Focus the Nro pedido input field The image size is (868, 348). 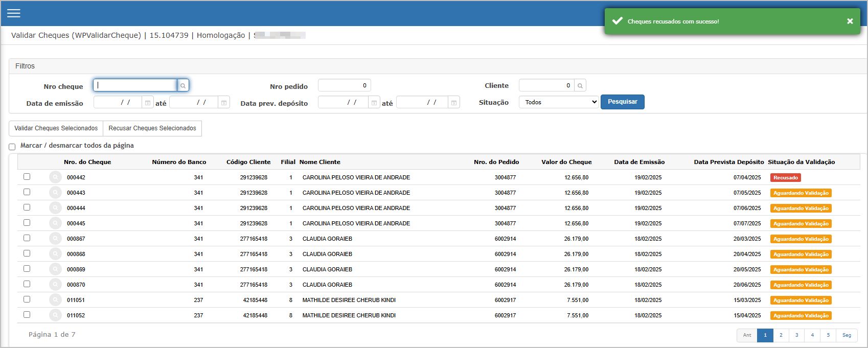point(344,85)
